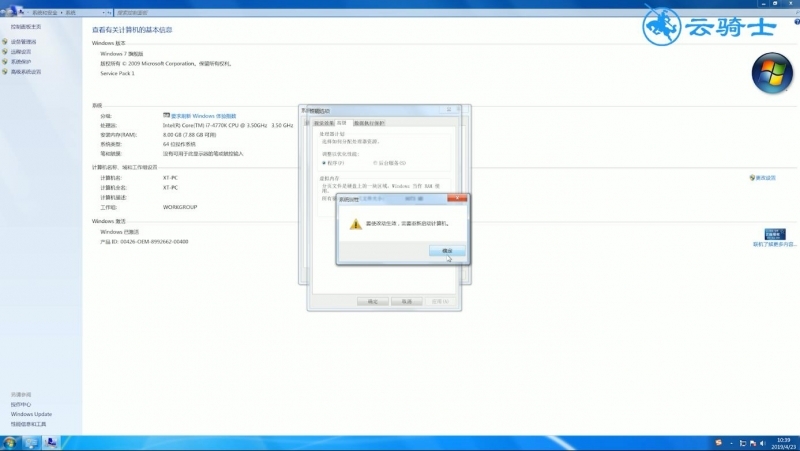Screen dimensions: 800x451
Task: Click 应用 in the performance options dialog
Action: tap(440, 302)
